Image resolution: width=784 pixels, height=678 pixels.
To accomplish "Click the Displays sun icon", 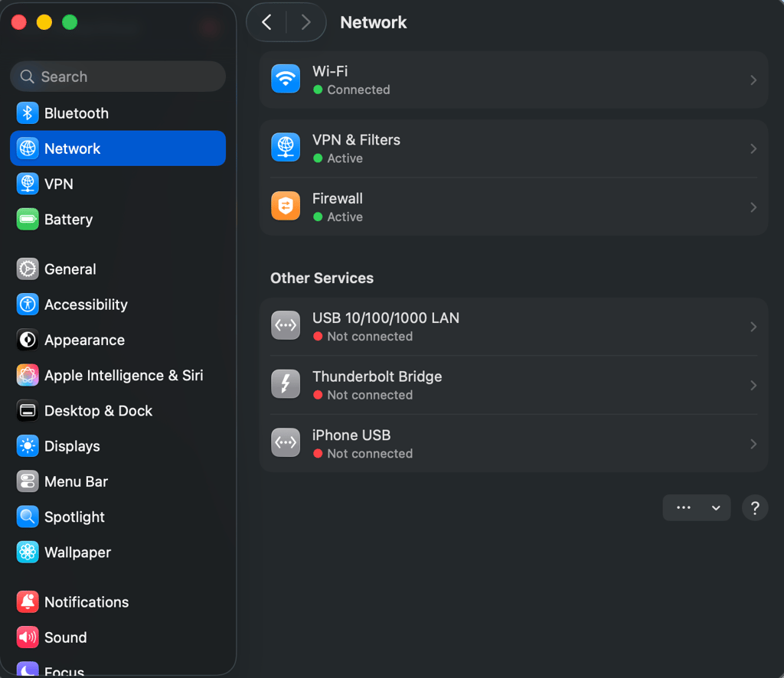I will pos(28,446).
